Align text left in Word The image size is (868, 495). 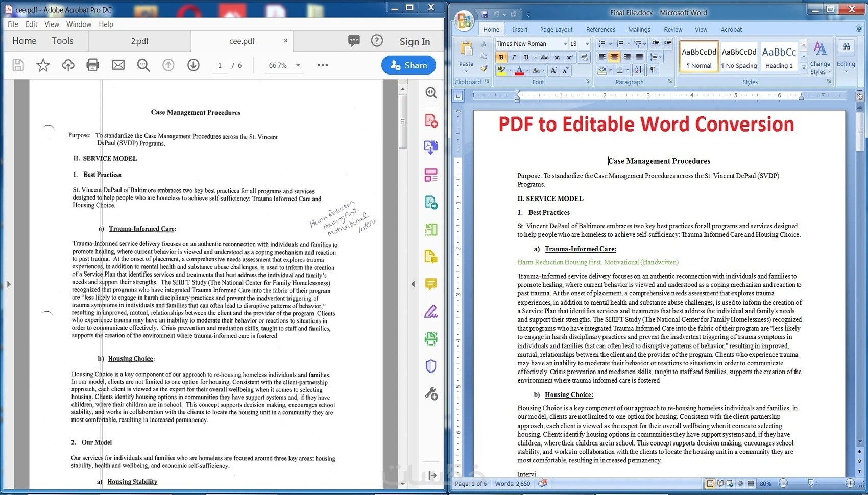click(602, 57)
